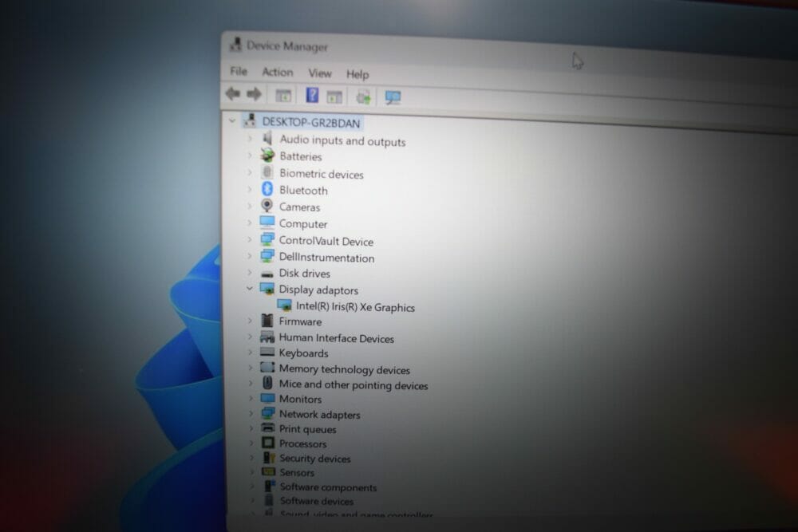Select the DellInstrumentation label
The height and width of the screenshot is (532, 798).
(x=326, y=258)
